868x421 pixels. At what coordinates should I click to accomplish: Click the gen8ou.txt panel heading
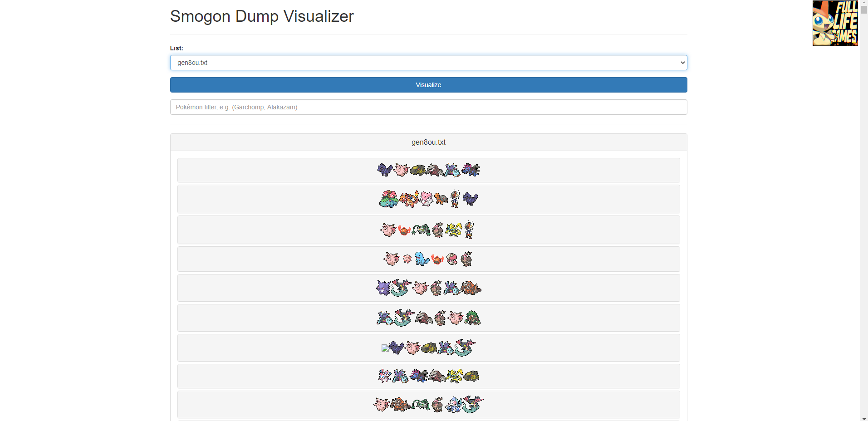pos(428,142)
